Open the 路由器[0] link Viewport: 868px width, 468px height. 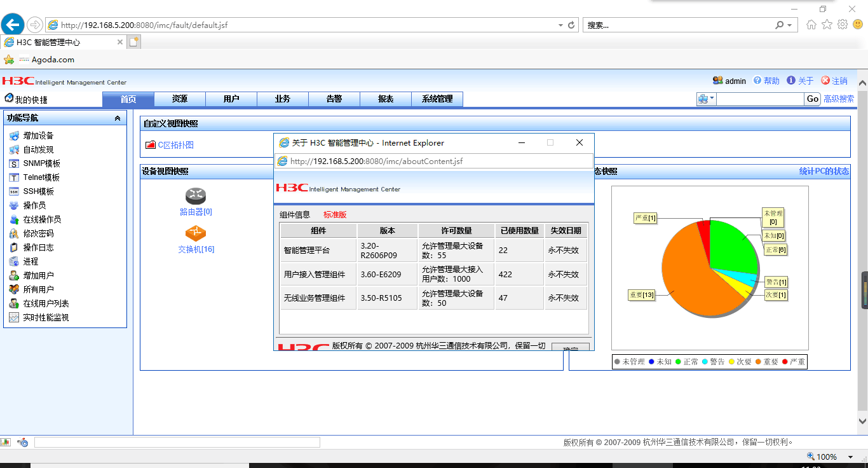(x=196, y=212)
